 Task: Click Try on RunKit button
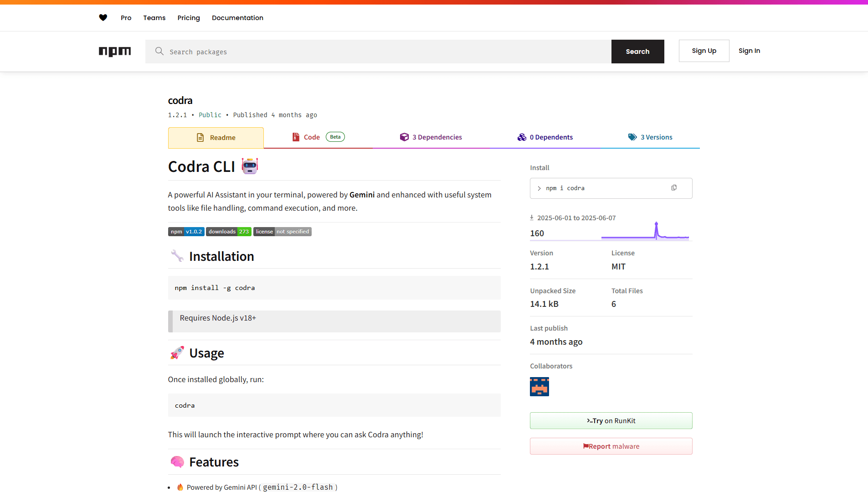(x=611, y=421)
